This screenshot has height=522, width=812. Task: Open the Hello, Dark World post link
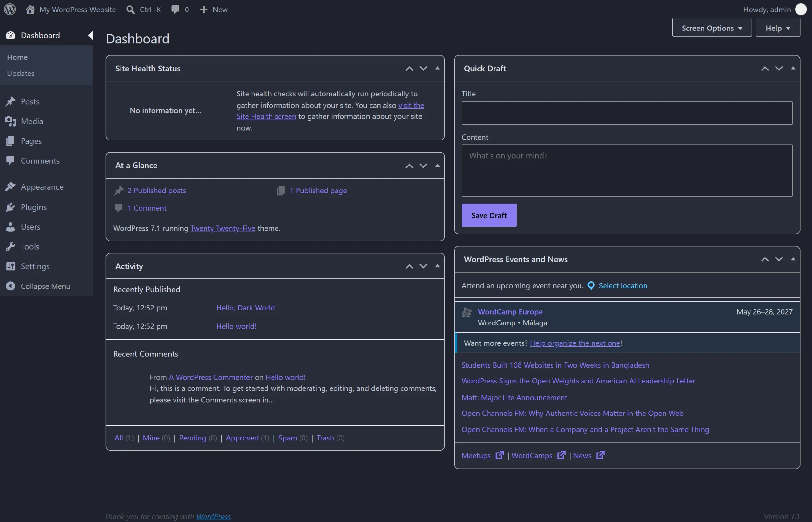pyautogui.click(x=246, y=307)
